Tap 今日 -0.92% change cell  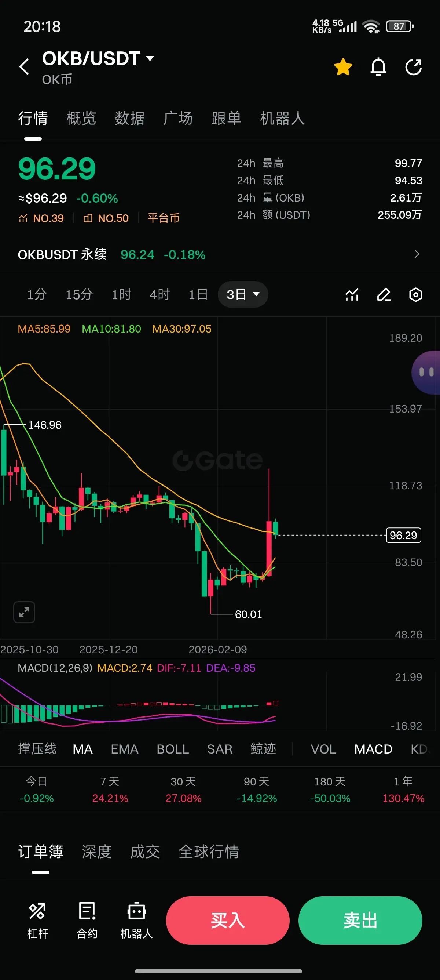pos(36,790)
